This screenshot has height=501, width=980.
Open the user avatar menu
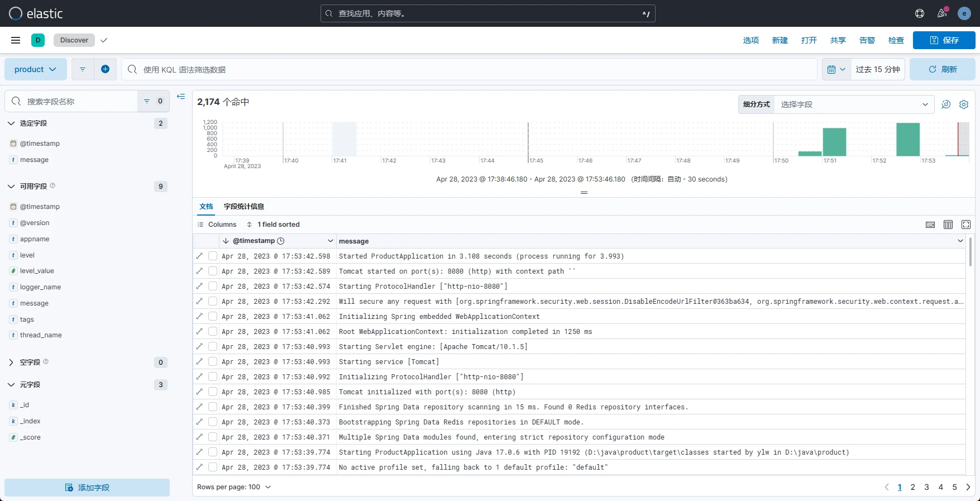(x=964, y=13)
